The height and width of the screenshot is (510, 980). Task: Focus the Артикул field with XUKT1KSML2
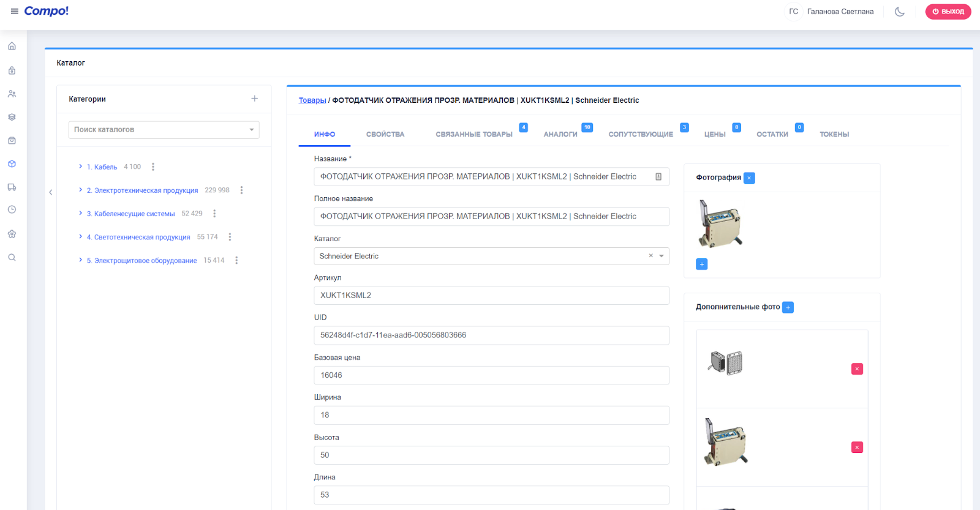pos(491,296)
